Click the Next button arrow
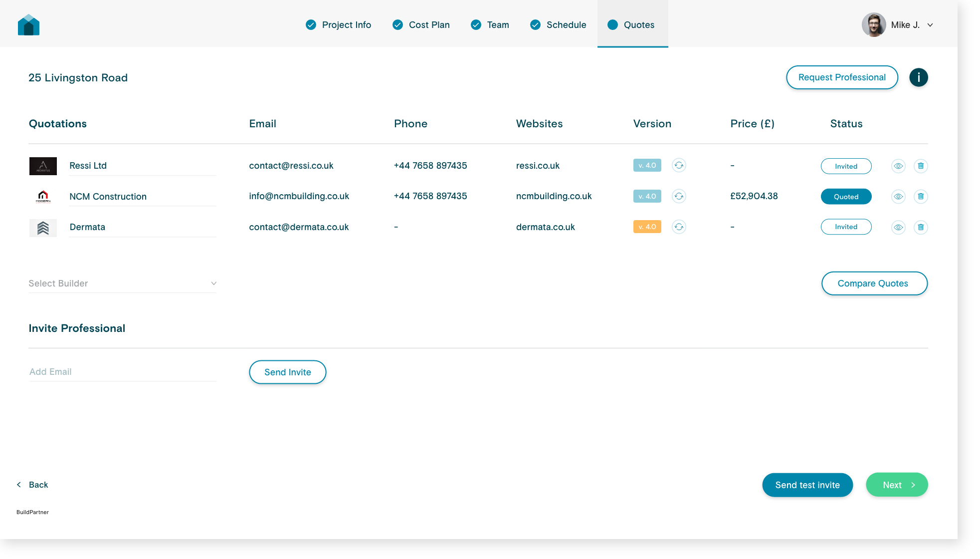980x559 pixels. pyautogui.click(x=913, y=485)
